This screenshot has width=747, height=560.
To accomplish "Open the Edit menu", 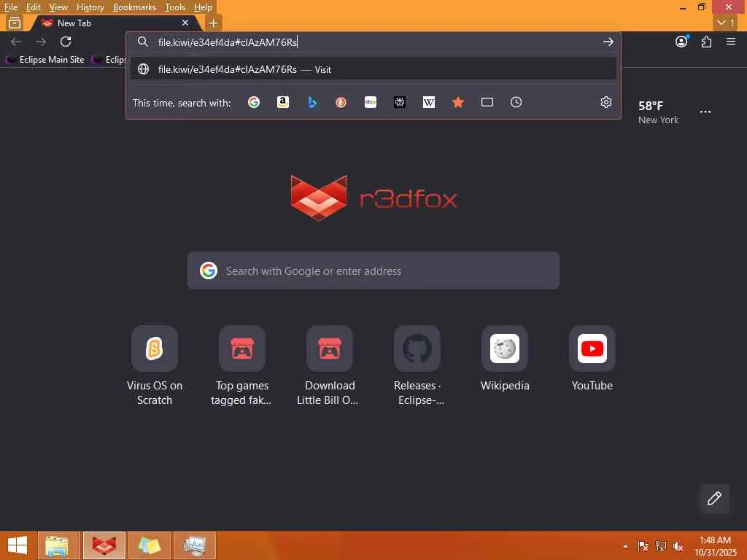I will tap(34, 7).
